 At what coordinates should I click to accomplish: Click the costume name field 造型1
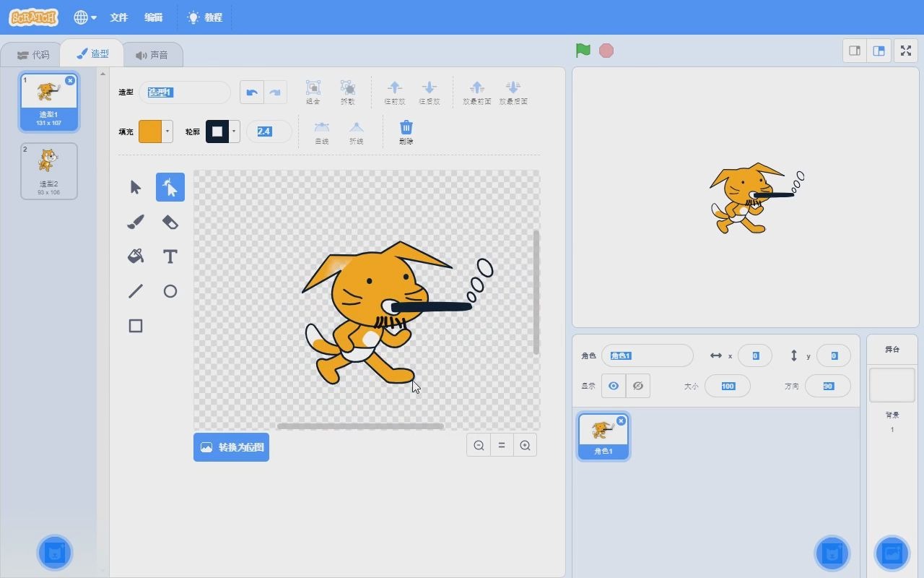pyautogui.click(x=185, y=92)
